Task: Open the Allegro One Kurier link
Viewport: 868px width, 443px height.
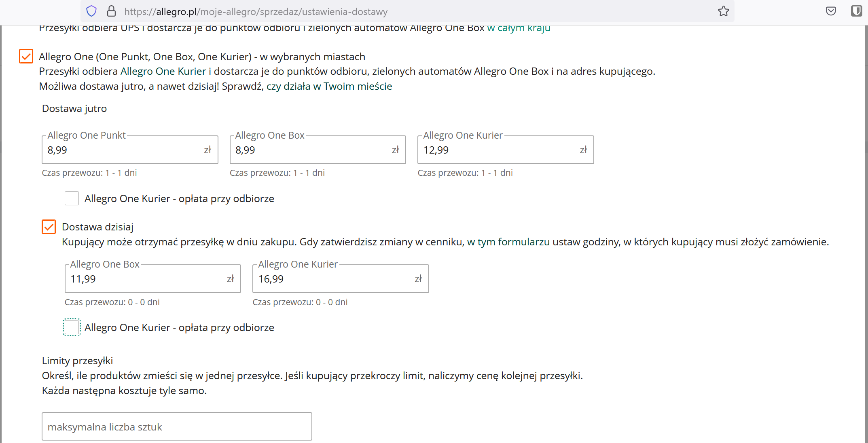Action: pyautogui.click(x=163, y=72)
